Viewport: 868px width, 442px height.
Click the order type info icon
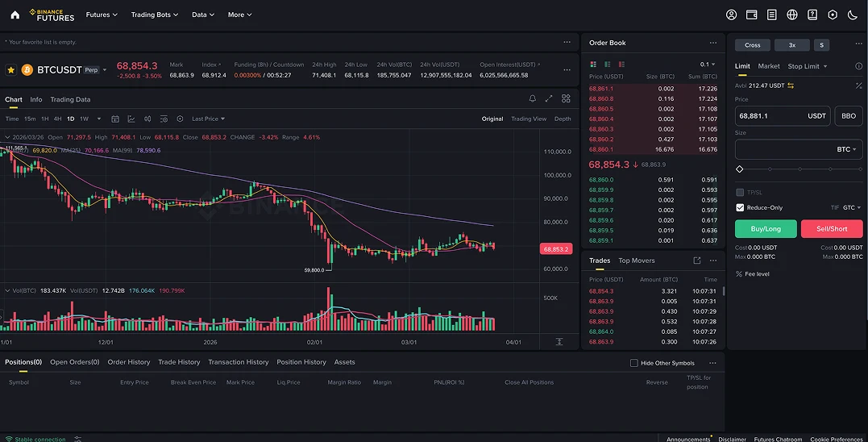coord(858,66)
